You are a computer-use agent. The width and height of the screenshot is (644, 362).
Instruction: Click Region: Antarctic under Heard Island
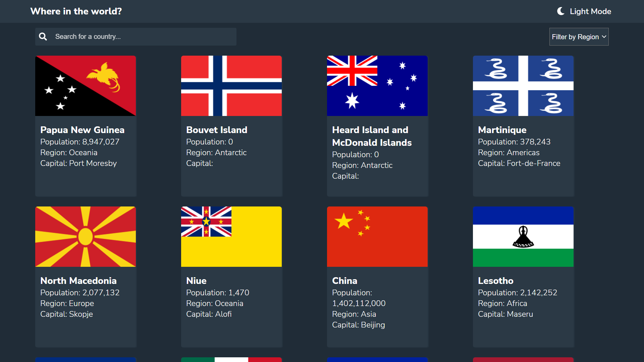click(x=362, y=165)
